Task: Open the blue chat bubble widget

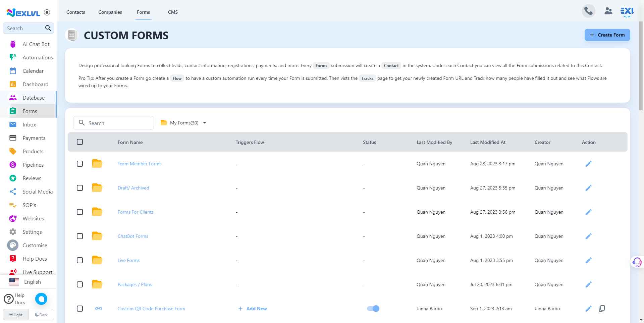Action: [41, 299]
